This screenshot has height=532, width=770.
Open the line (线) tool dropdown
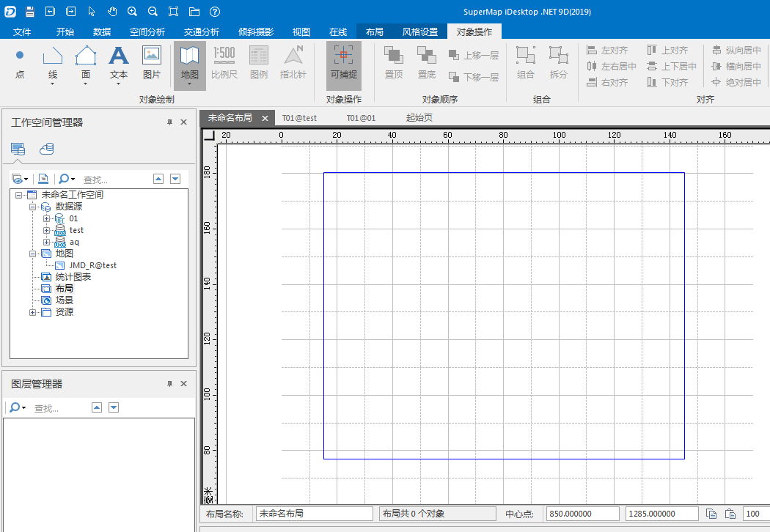[x=53, y=84]
